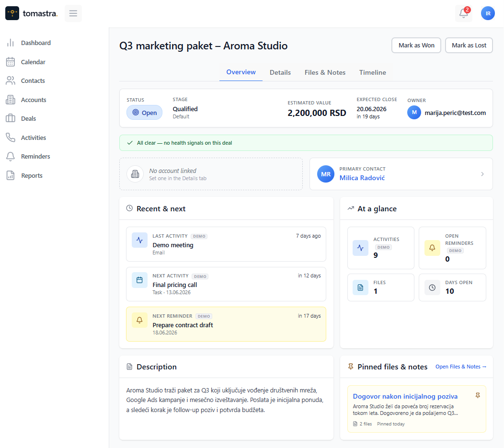Click the estimated value 2,200,000 RSD
The image size is (504, 448).
pyautogui.click(x=317, y=113)
